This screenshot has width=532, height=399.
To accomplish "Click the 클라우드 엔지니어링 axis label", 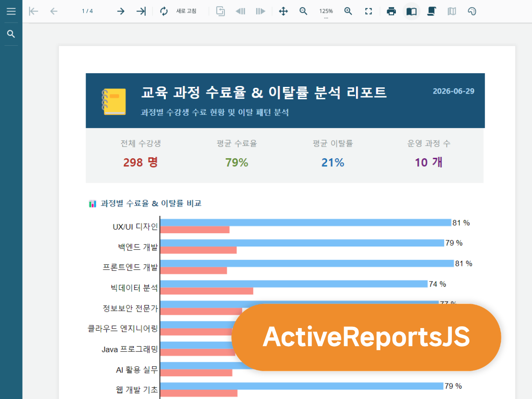I will (x=123, y=329).
